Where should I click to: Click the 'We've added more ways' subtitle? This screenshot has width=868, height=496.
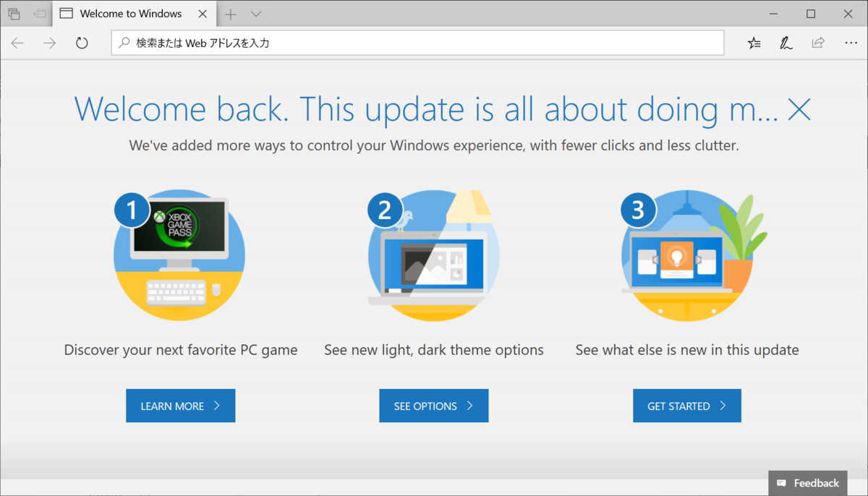click(434, 145)
